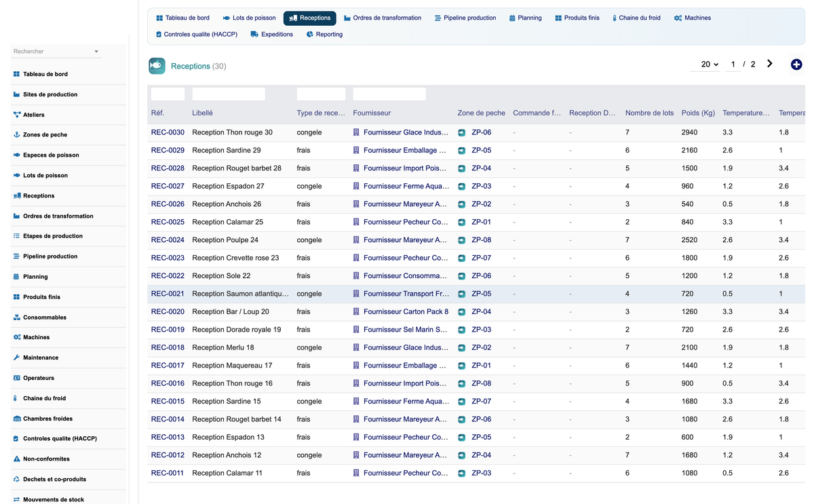
Task: Click the building icon in REC-0029 supplier cell
Action: click(356, 151)
